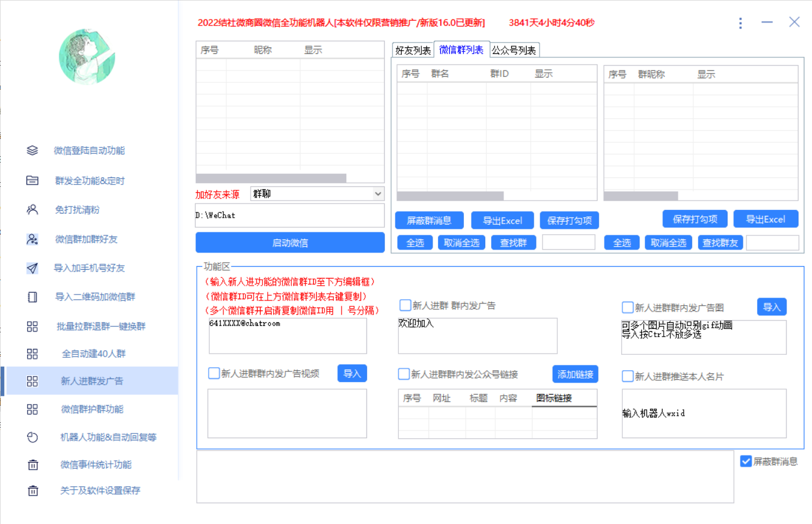The image size is (812, 524).
Task: Open the 加好友来源 dropdown
Action: coord(377,194)
